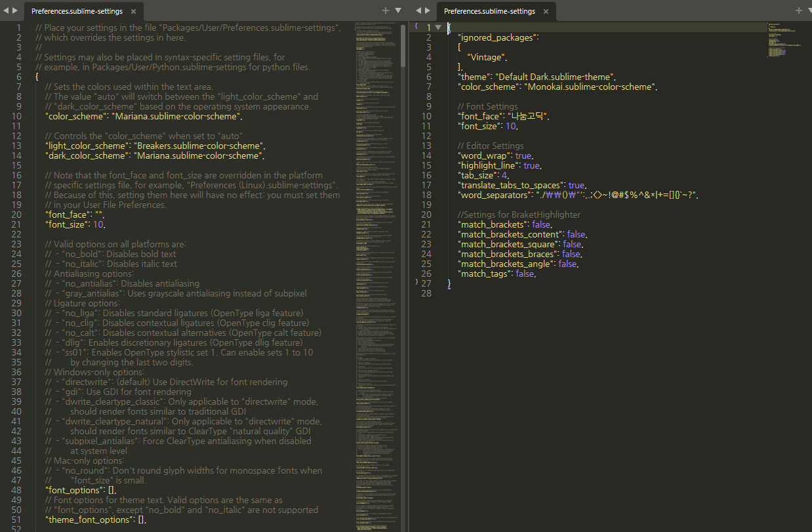
Task: Go to next tab in right pane
Action: (428, 10)
